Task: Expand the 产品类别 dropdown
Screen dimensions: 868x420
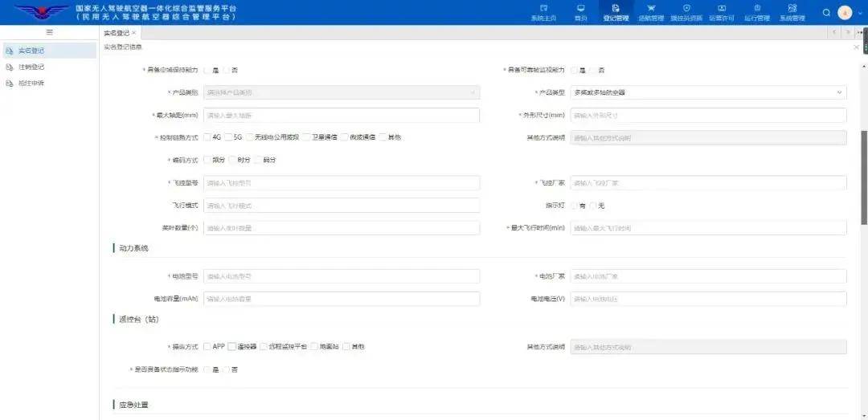Action: [342, 92]
